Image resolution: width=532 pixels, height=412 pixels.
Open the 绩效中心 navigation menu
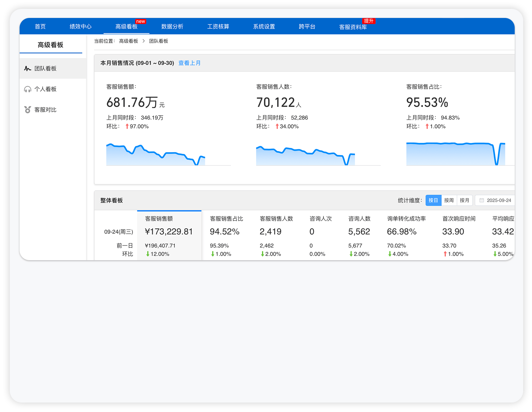80,26
